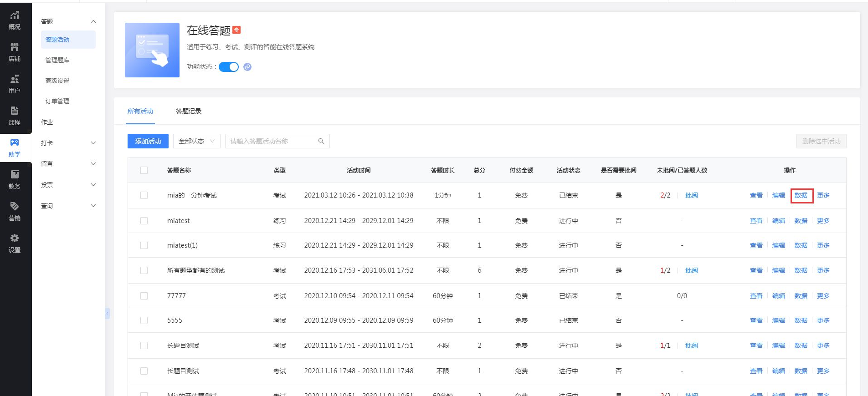
Task: Open the 全部状态 status dropdown
Action: click(197, 141)
